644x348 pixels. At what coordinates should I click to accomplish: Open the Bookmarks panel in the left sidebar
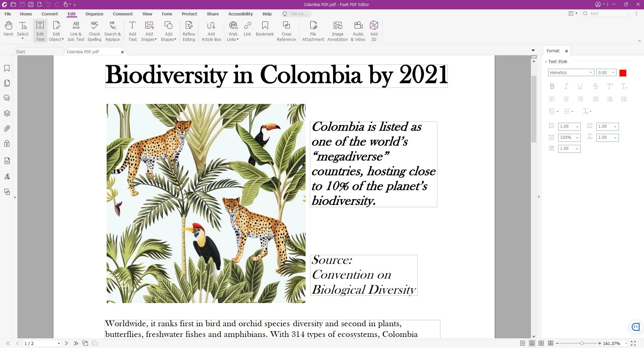pos(7,68)
